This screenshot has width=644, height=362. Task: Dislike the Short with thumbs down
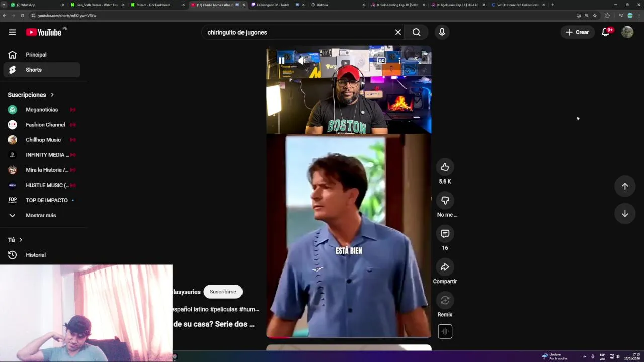445,200
